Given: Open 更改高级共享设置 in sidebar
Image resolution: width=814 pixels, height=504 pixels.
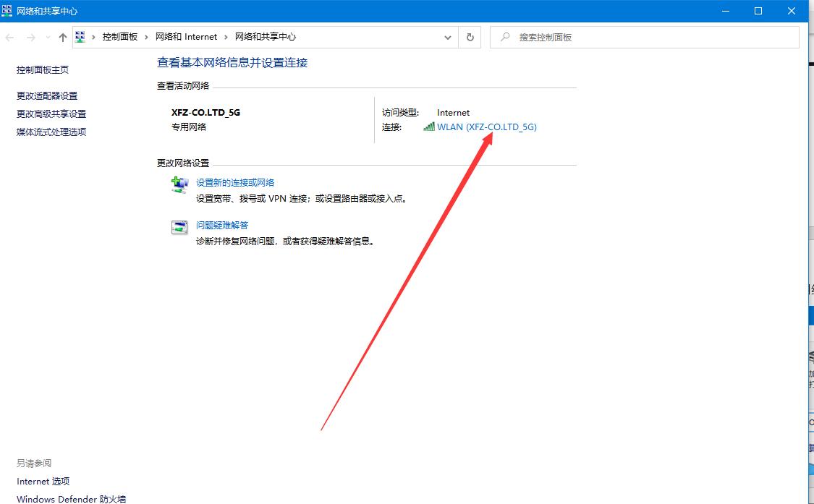Looking at the screenshot, I should tap(51, 114).
